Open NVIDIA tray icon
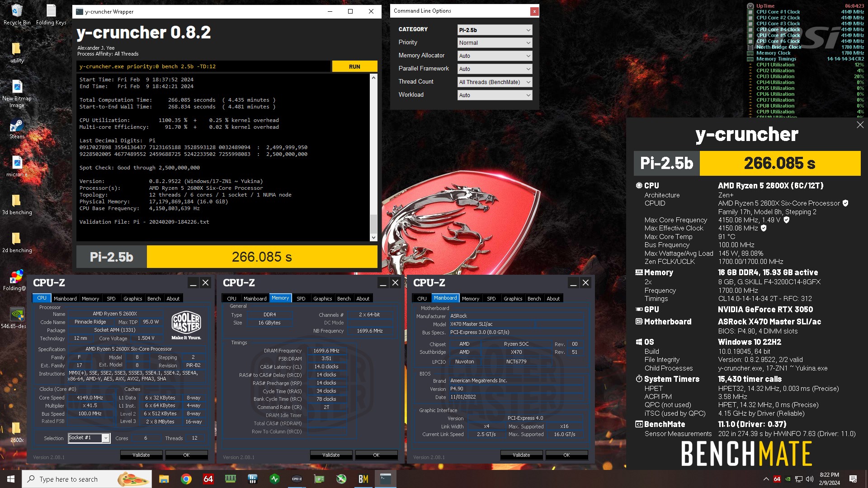The image size is (868, 488). pyautogui.click(x=788, y=479)
